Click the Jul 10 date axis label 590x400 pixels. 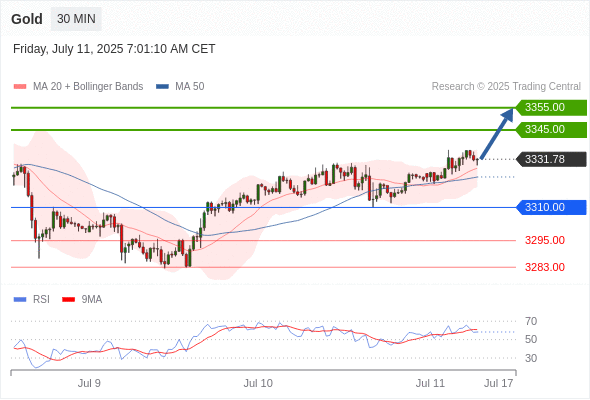click(x=258, y=383)
